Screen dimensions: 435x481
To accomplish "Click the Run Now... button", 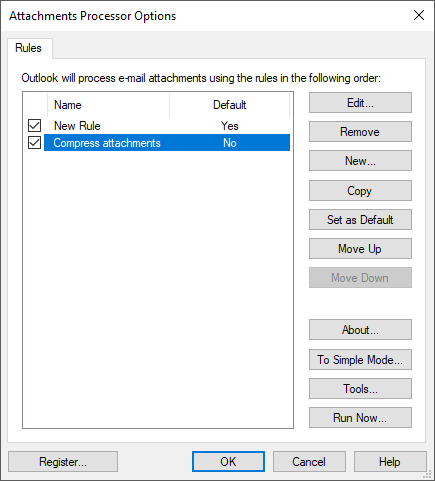I will pyautogui.click(x=360, y=418).
